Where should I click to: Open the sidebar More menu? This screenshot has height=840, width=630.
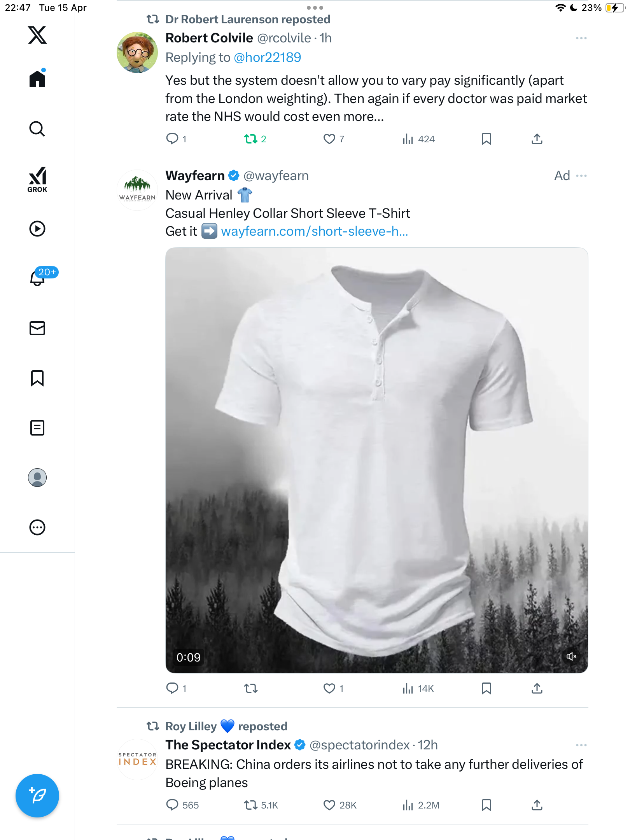37,527
